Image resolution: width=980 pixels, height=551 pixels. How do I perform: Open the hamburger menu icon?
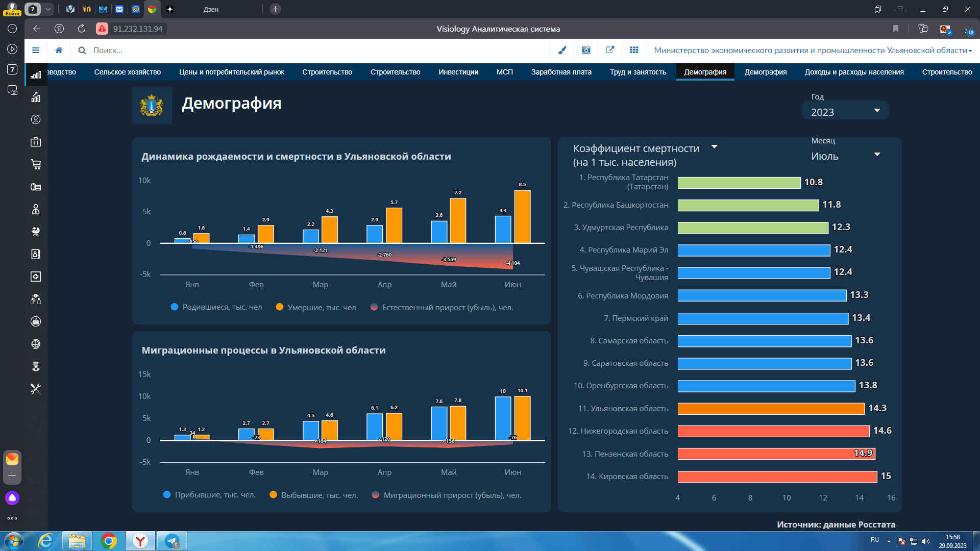[x=36, y=50]
